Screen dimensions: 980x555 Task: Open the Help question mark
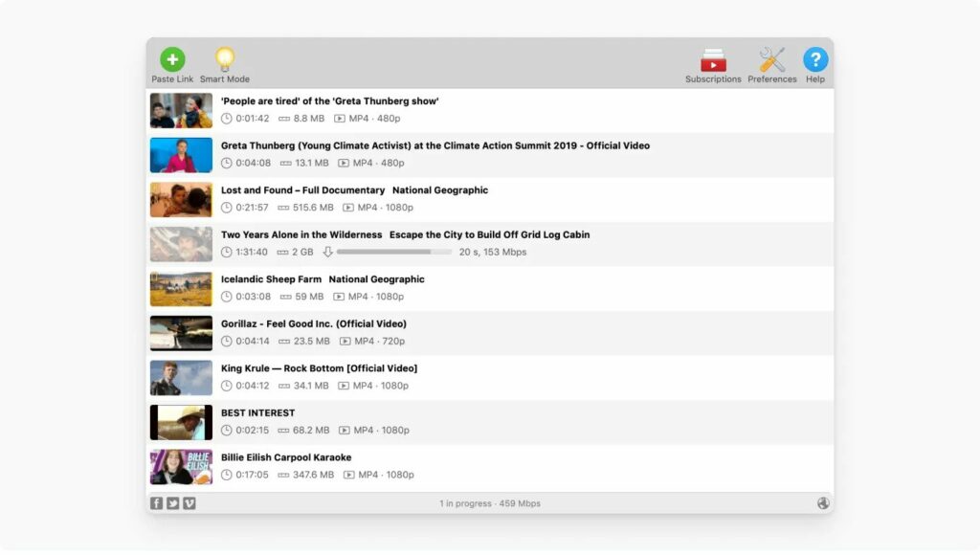click(815, 59)
